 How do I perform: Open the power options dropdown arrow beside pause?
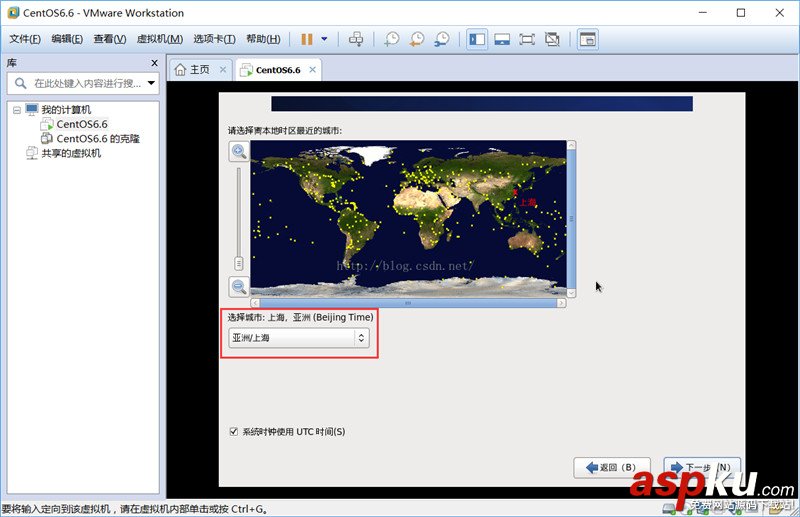tap(324, 39)
